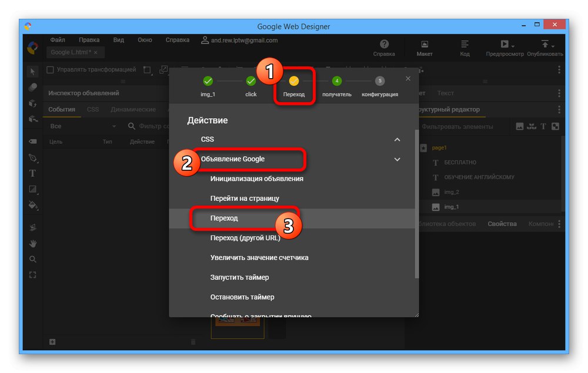Click the action list vertical scrollbar

pyautogui.click(x=417, y=204)
